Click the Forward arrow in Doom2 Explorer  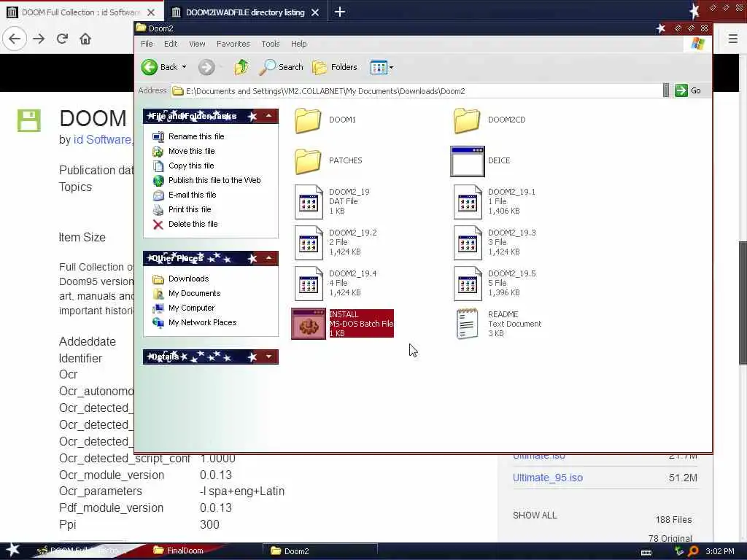pyautogui.click(x=206, y=67)
